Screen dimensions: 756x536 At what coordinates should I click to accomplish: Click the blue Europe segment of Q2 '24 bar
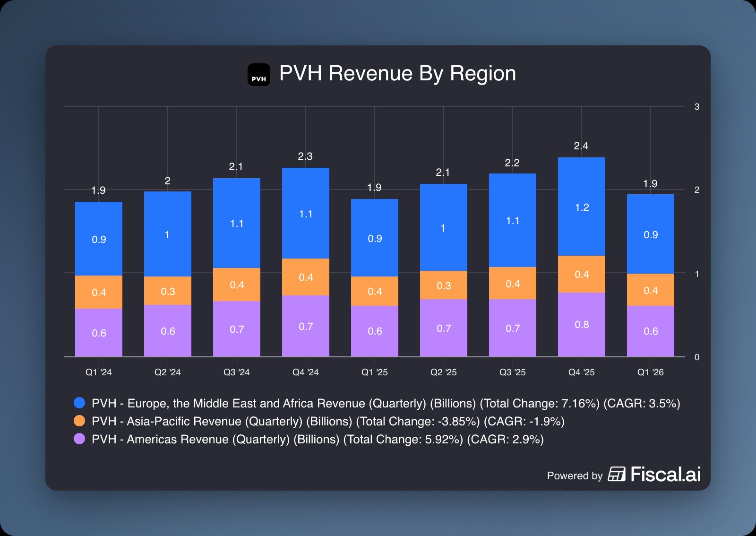click(x=168, y=234)
